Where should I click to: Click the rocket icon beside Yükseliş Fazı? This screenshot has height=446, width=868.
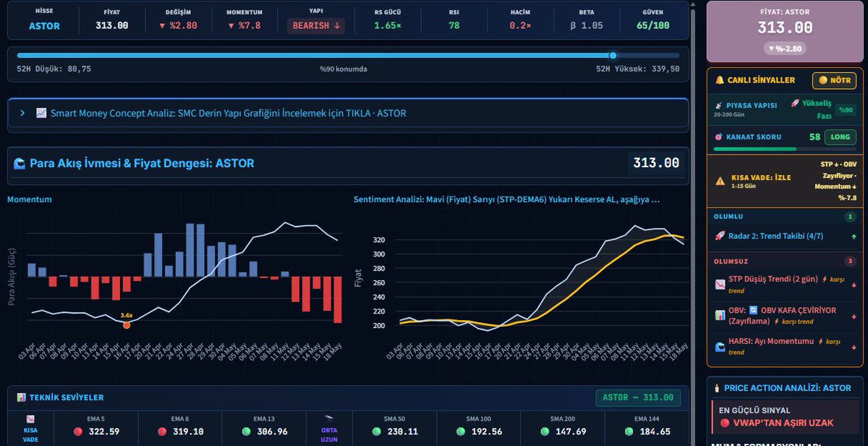point(795,104)
